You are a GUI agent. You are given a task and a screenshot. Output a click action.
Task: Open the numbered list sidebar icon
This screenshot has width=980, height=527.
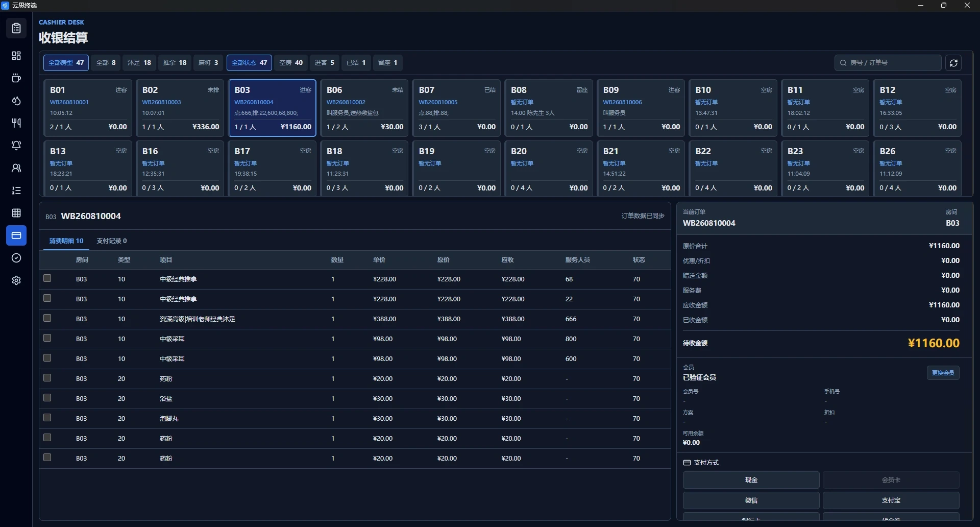[16, 190]
